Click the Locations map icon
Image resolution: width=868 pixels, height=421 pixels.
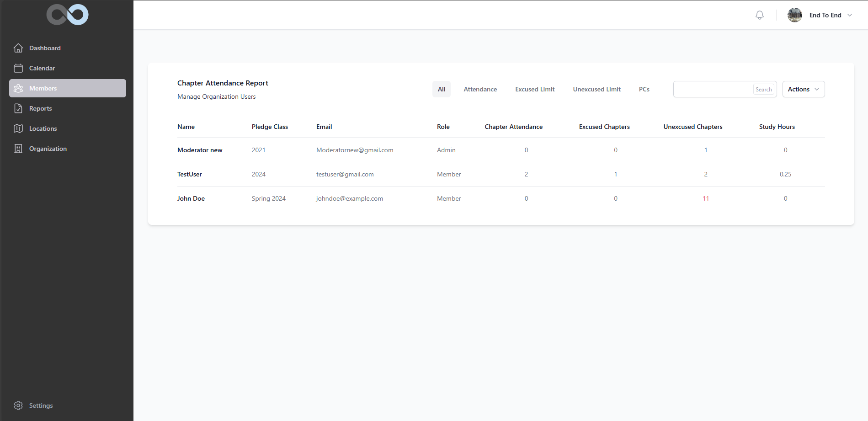[18, 128]
